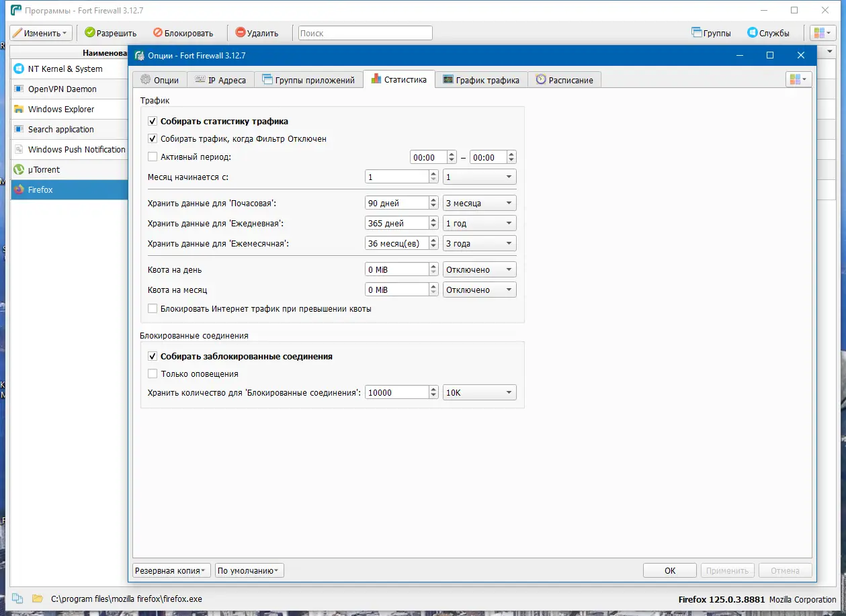Click the pencil icon on the Изменить button

tap(17, 33)
